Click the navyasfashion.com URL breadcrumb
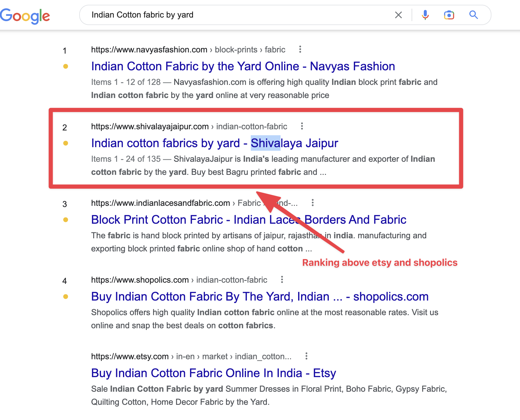The width and height of the screenshot is (520, 420). (x=149, y=50)
